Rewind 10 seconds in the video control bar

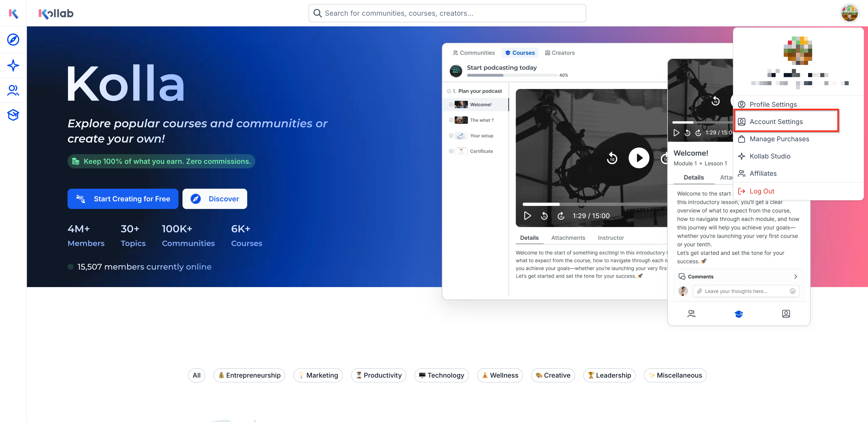click(x=544, y=216)
